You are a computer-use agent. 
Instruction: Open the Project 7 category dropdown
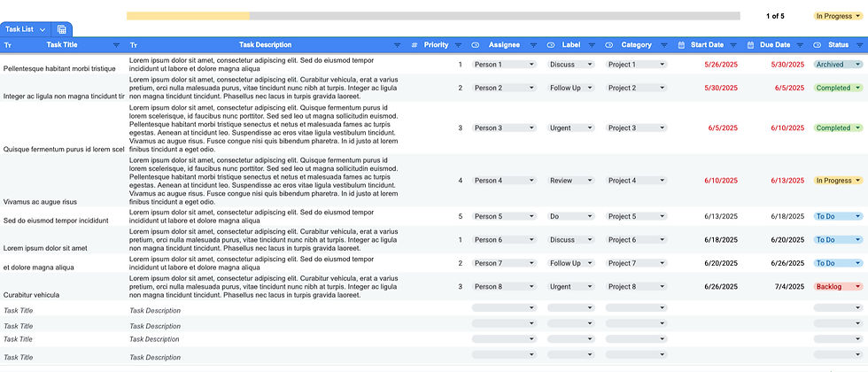click(636, 263)
